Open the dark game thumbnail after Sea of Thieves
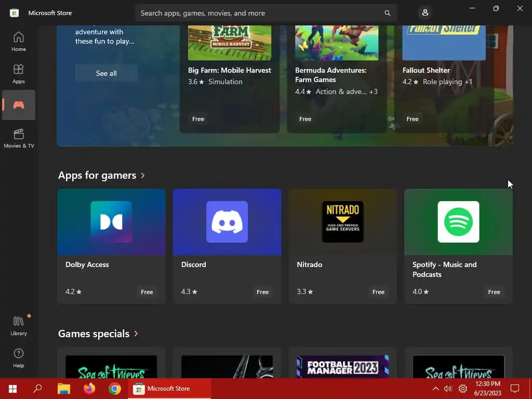Viewport: 532px width, 399px height. pos(227,367)
